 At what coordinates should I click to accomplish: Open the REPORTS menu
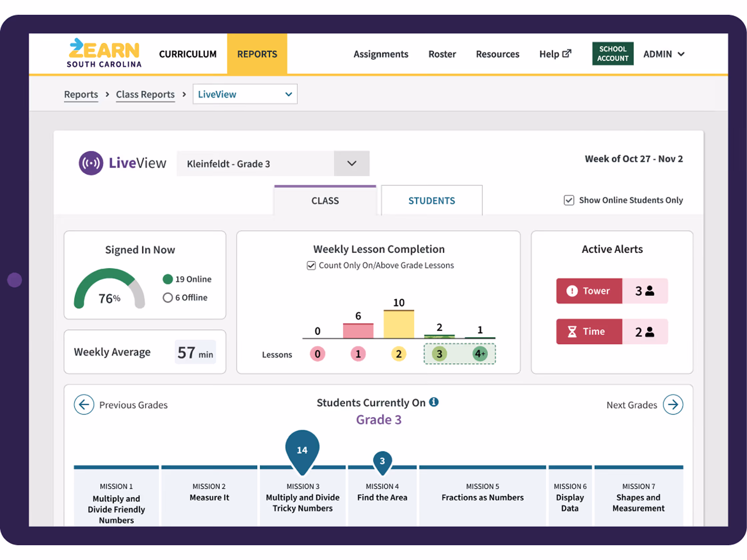tap(257, 54)
